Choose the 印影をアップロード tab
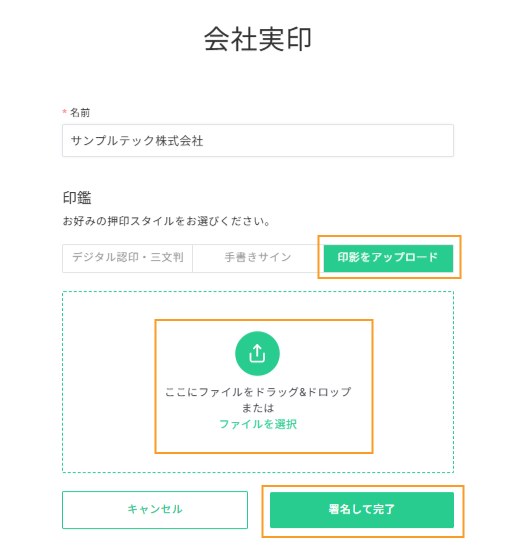 coord(388,258)
